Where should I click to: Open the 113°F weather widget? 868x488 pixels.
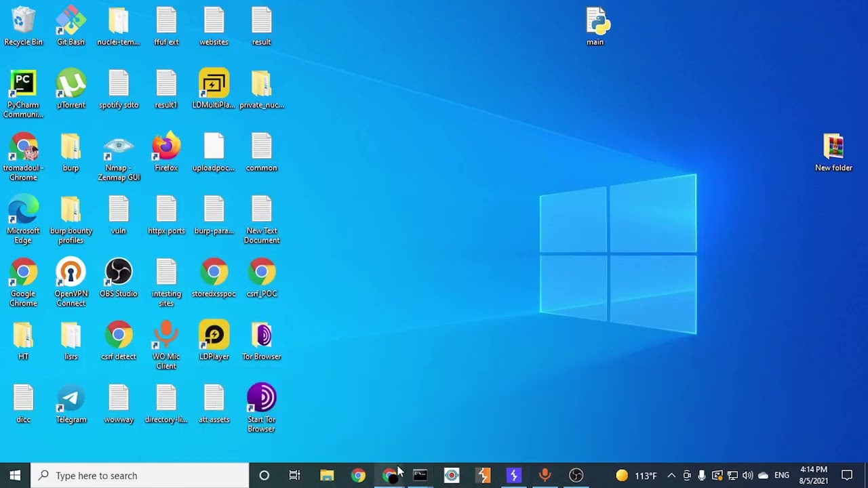pyautogui.click(x=636, y=475)
